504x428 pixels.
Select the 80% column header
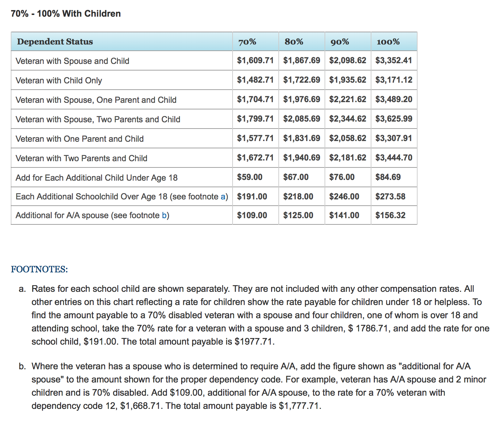point(294,42)
